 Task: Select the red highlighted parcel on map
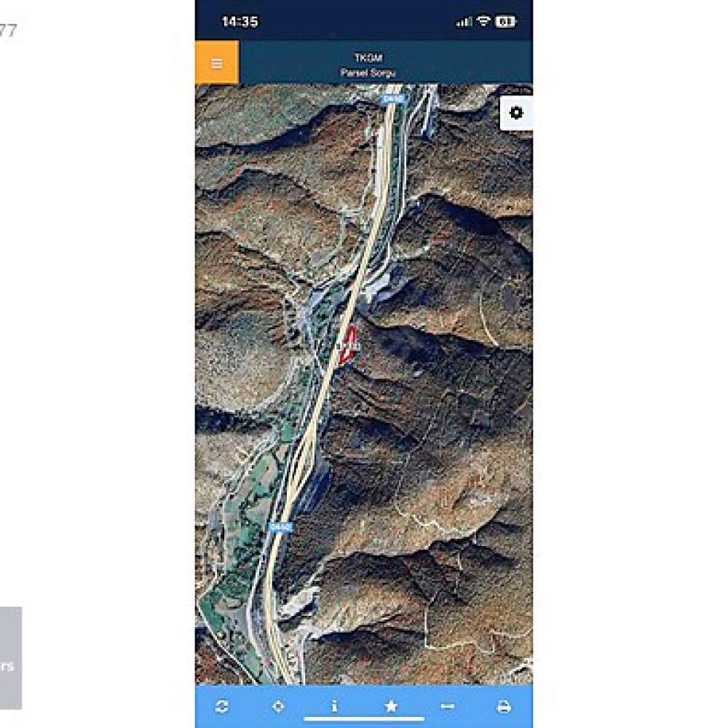point(348,344)
